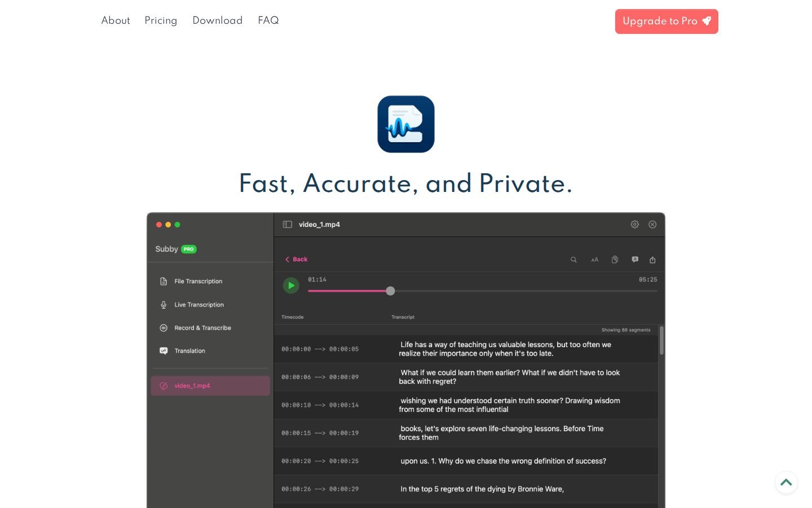This screenshot has width=812, height=508.
Task: Click the search magnifier icon
Action: tap(573, 260)
